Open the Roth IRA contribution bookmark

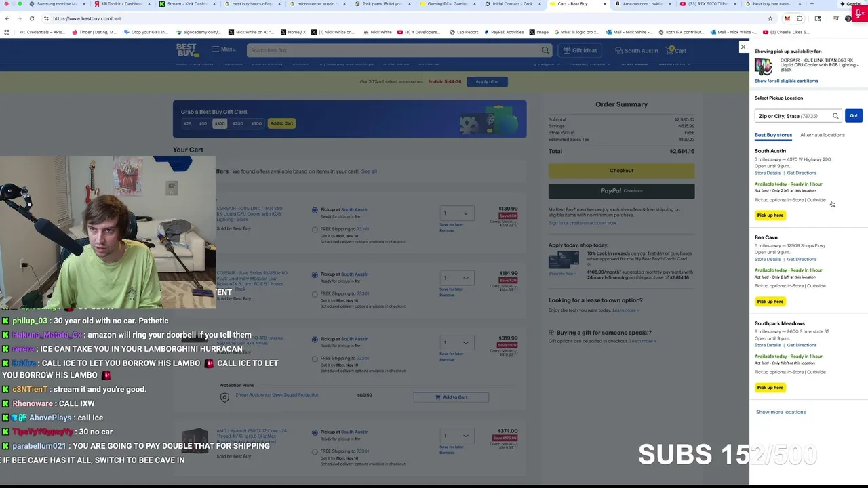(x=680, y=32)
